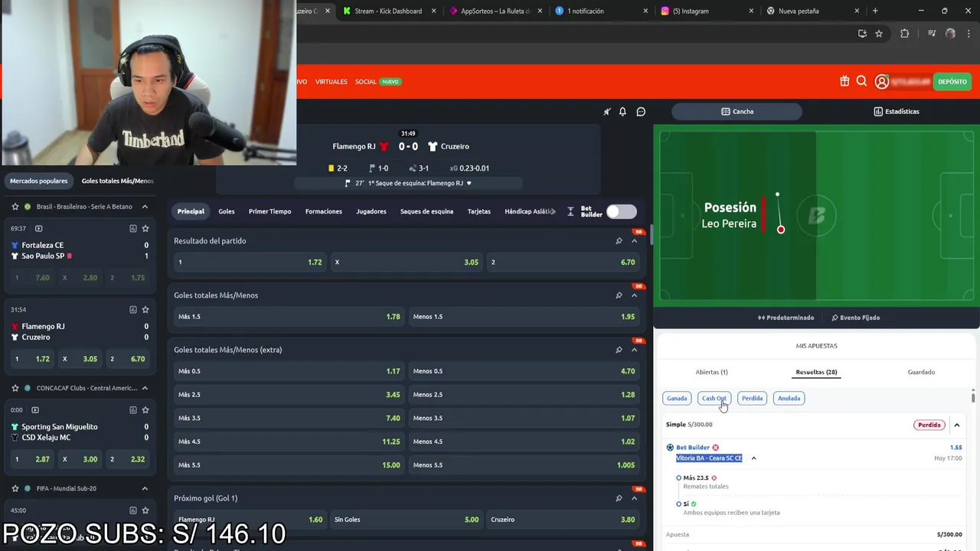Screen dimensions: 980x551
Task: Favorite the CONCACAF Clubs league with its star
Action: [x=15, y=388]
